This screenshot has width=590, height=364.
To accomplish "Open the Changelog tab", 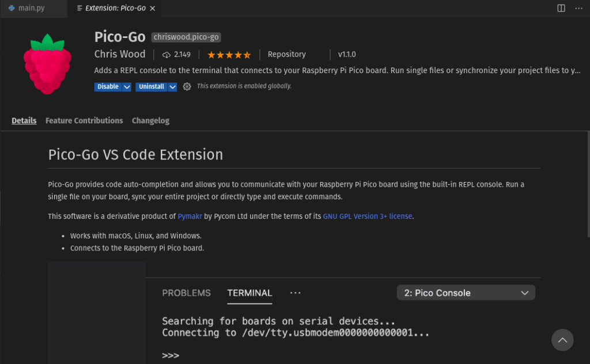I will (x=150, y=120).
